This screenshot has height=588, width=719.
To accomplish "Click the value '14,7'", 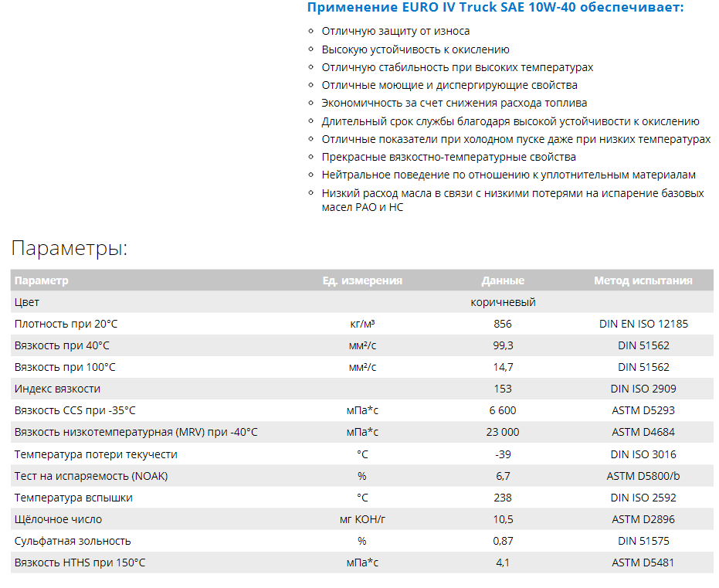I will [503, 367].
